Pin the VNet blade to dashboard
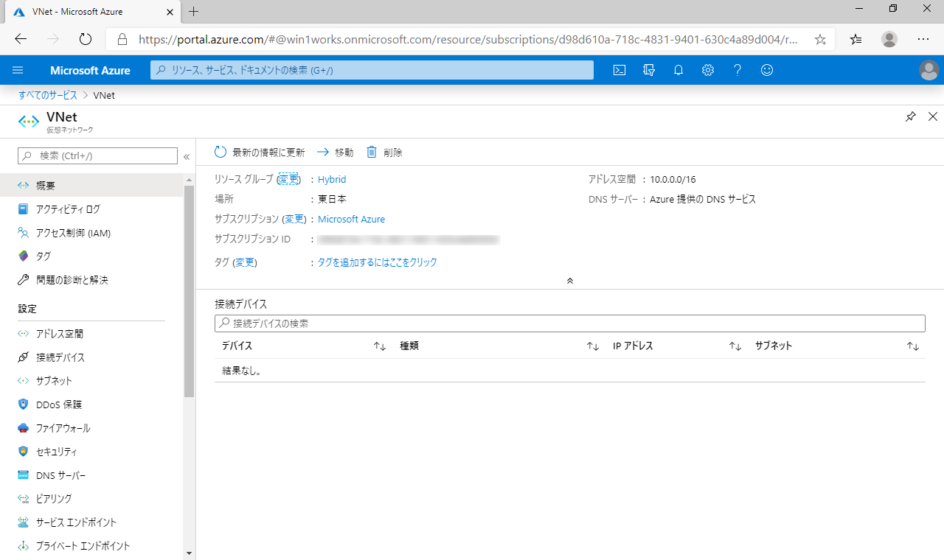The height and width of the screenshot is (560, 944). (911, 116)
